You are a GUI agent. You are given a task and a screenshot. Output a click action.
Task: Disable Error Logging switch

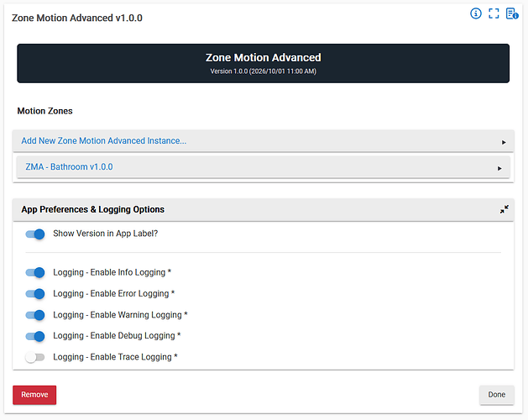pyautogui.click(x=35, y=294)
